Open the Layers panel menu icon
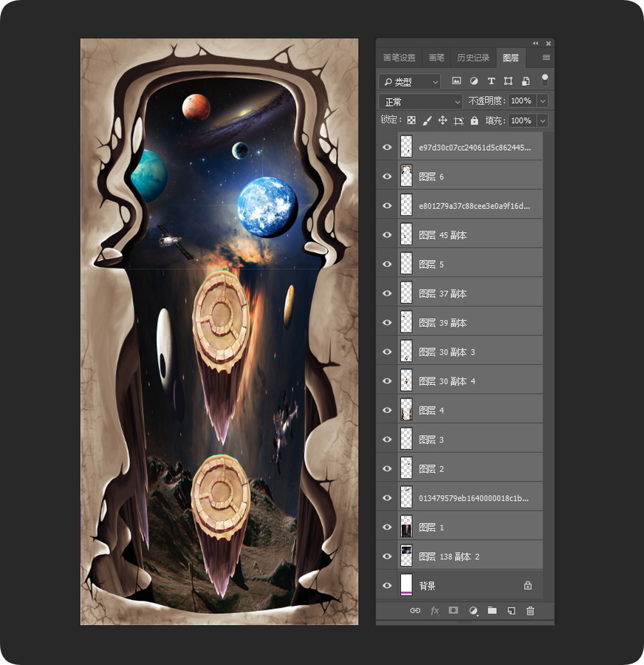 546,57
